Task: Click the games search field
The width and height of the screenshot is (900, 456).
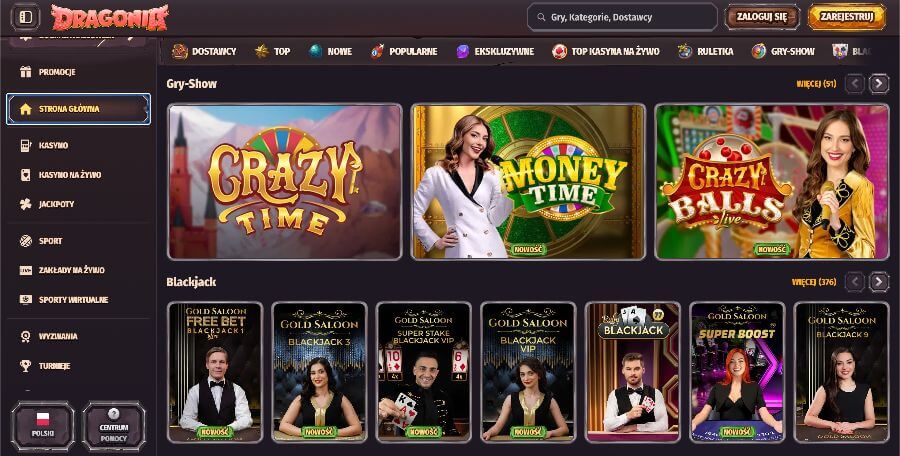Action: point(622,17)
